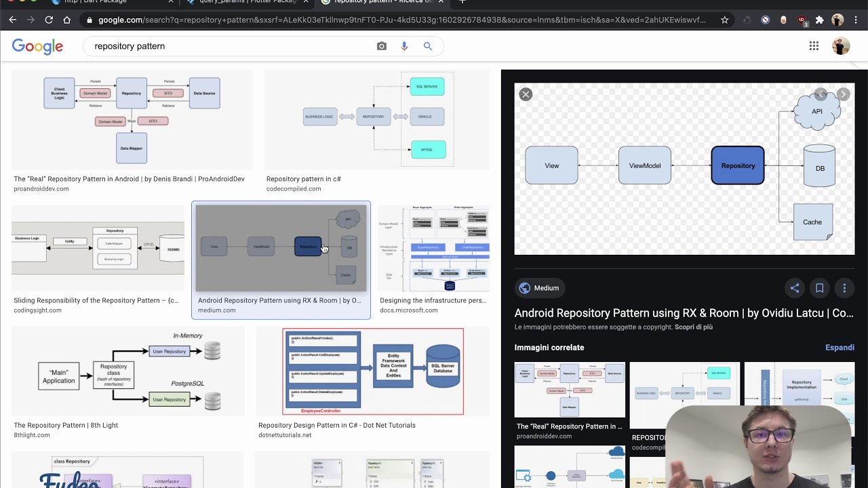
Task: Click the address bar URL
Action: (402, 20)
